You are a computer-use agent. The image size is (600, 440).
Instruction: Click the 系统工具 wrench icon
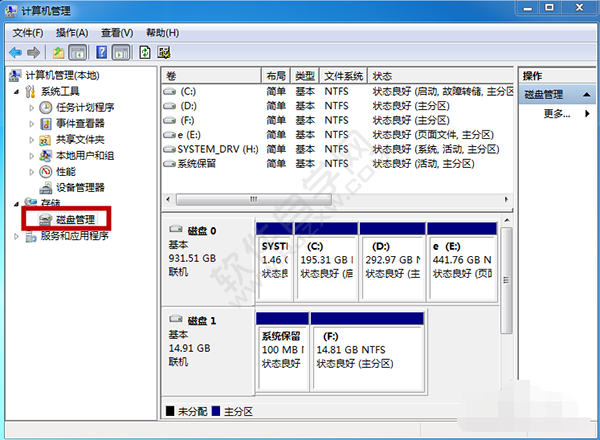30,91
